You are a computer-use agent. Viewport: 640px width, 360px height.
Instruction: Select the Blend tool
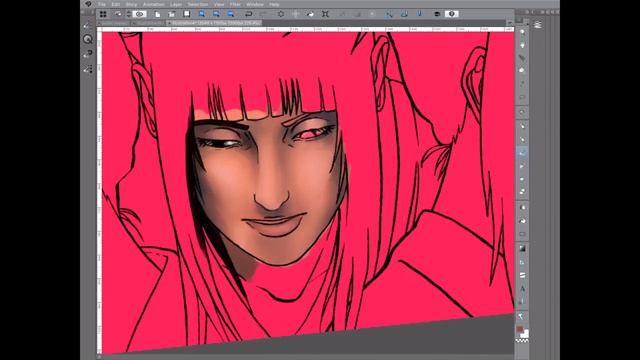click(x=522, y=207)
